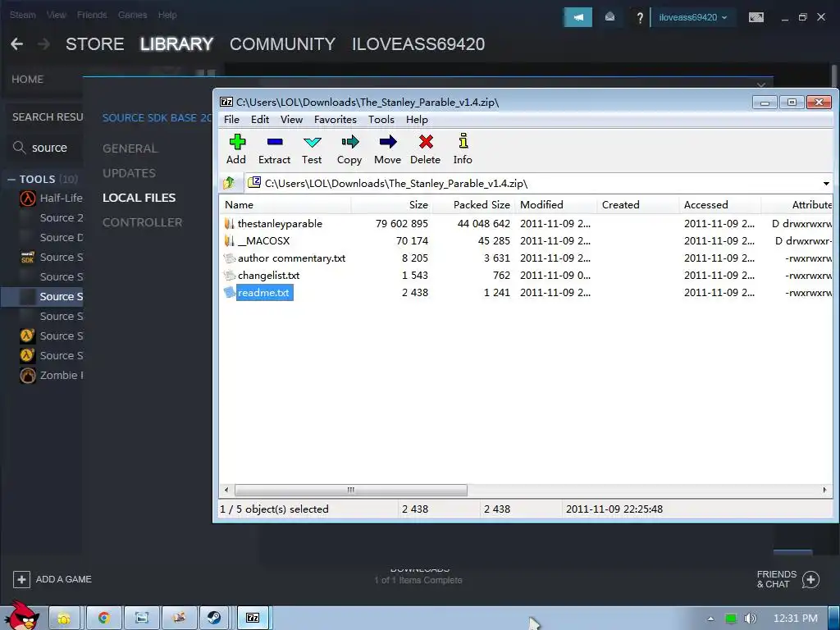Open the LIBRARY tab in Steam
Viewport: 840px width, 630px height.
(x=177, y=44)
